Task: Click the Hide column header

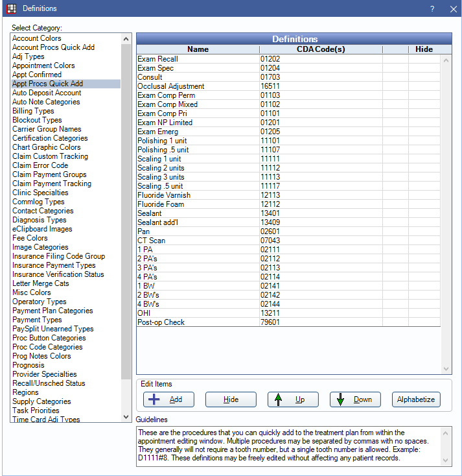Action: (x=424, y=49)
